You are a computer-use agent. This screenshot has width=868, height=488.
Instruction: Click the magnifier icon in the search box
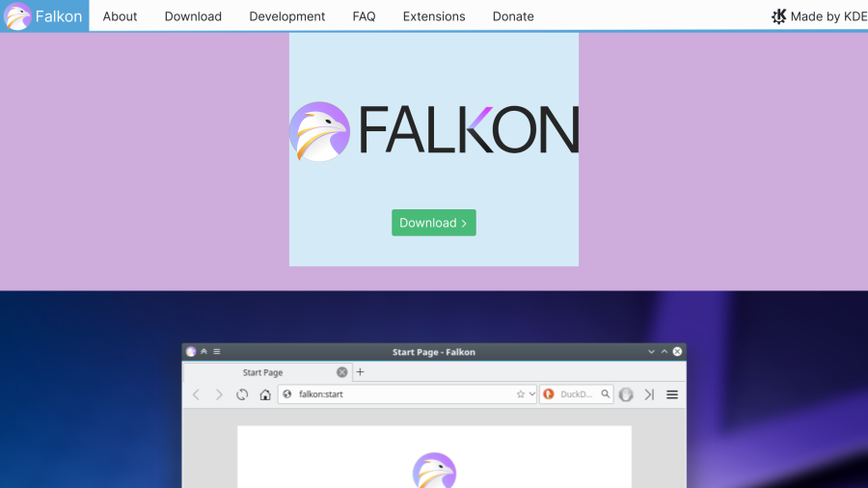click(606, 394)
